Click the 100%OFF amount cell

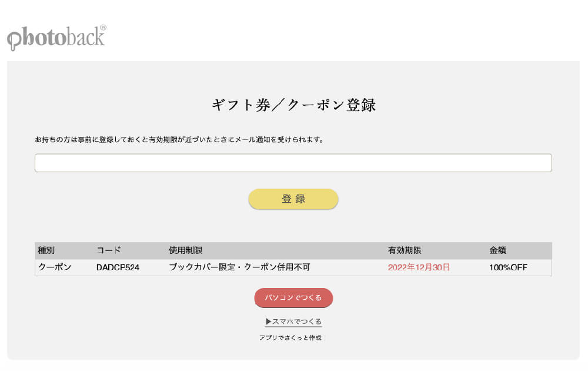pyautogui.click(x=508, y=267)
